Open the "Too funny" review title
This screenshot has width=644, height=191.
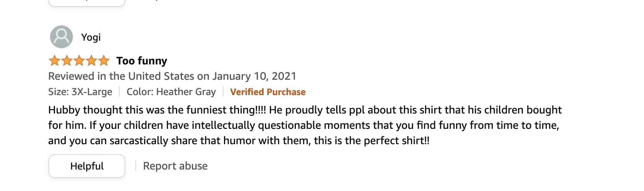click(x=142, y=61)
